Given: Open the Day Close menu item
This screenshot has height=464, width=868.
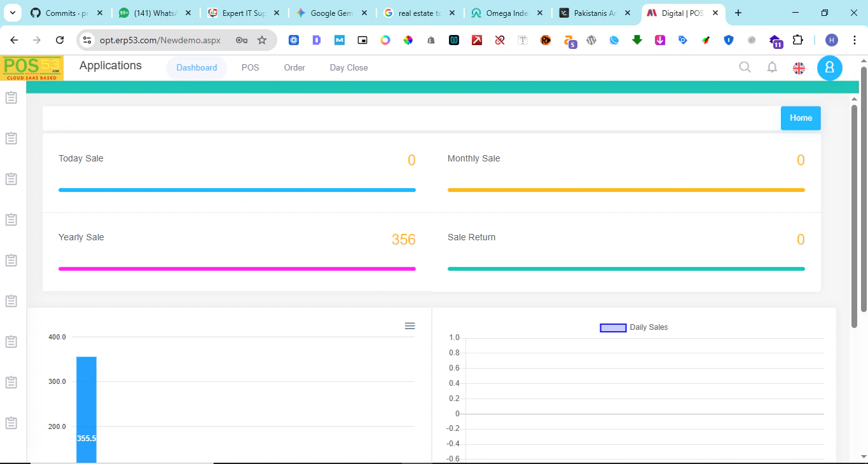Looking at the screenshot, I should tap(349, 67).
